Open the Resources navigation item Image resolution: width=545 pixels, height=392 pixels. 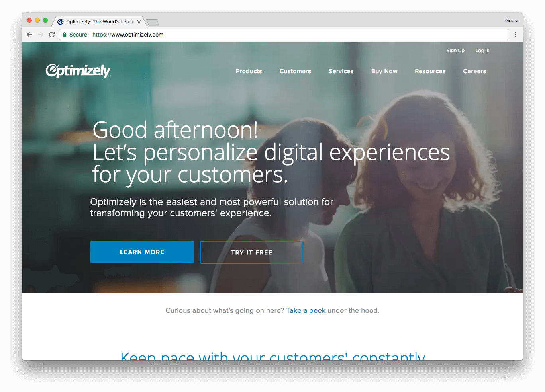click(430, 71)
